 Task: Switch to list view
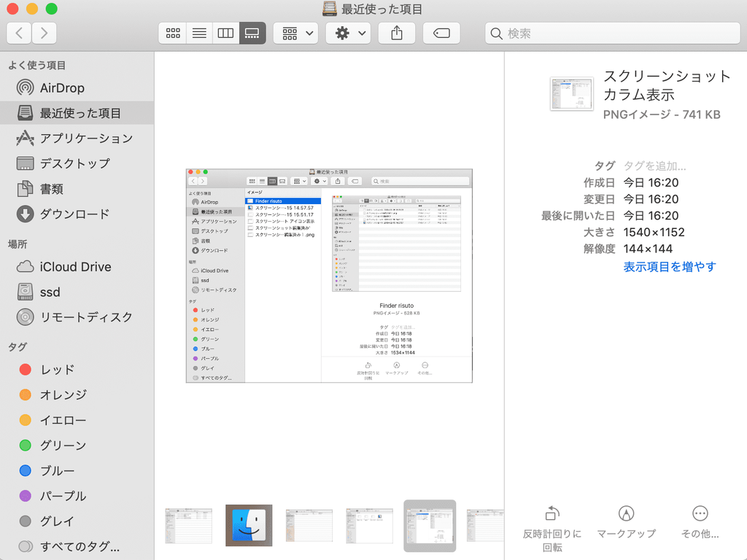tap(199, 34)
